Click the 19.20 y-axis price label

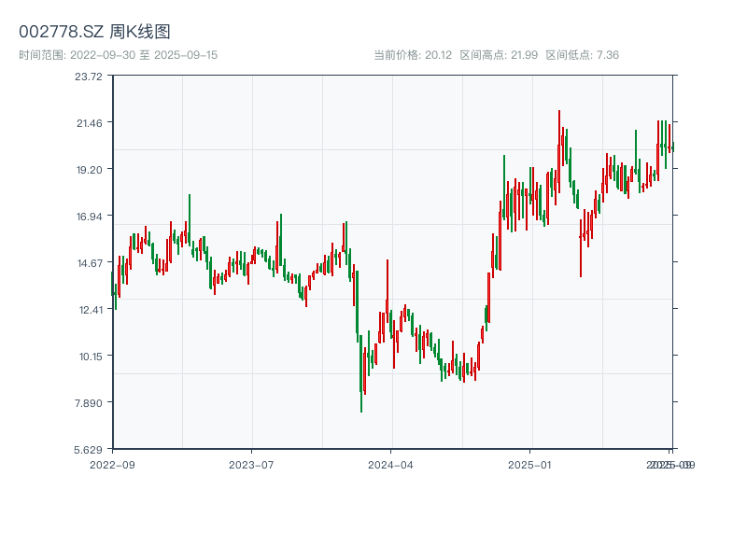tap(90, 170)
